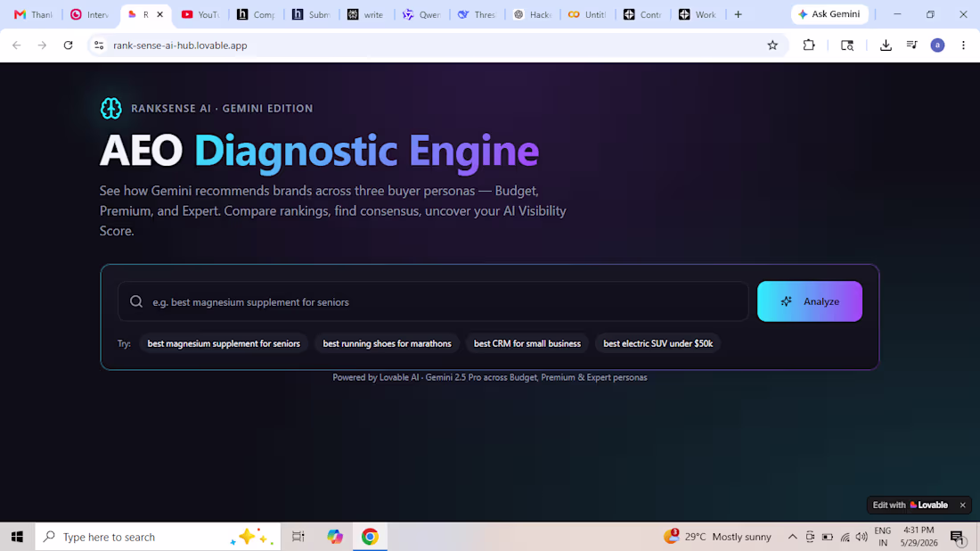
Task: Switch to the 'Thres' tab
Action: [477, 14]
